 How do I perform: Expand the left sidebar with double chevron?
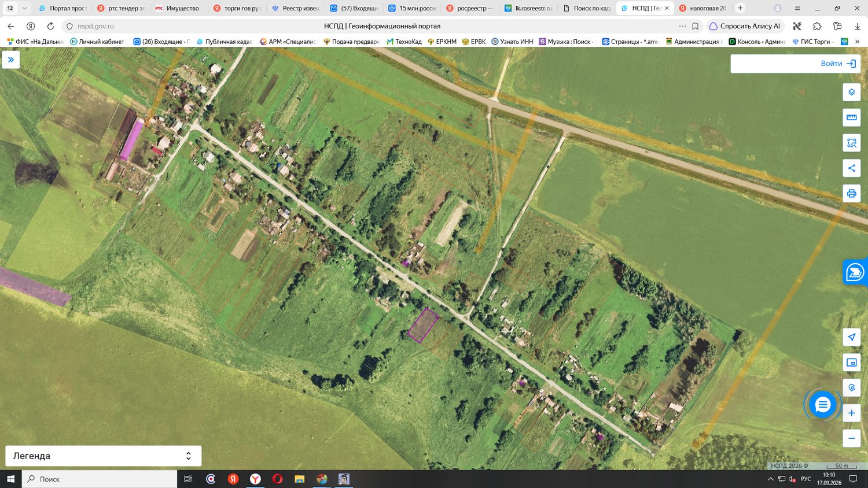pyautogui.click(x=11, y=60)
